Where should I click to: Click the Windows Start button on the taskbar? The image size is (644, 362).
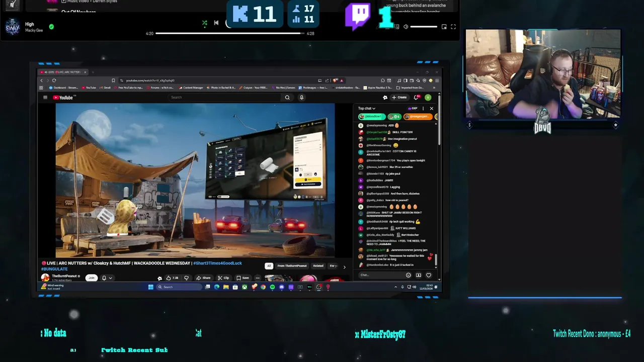click(x=150, y=287)
